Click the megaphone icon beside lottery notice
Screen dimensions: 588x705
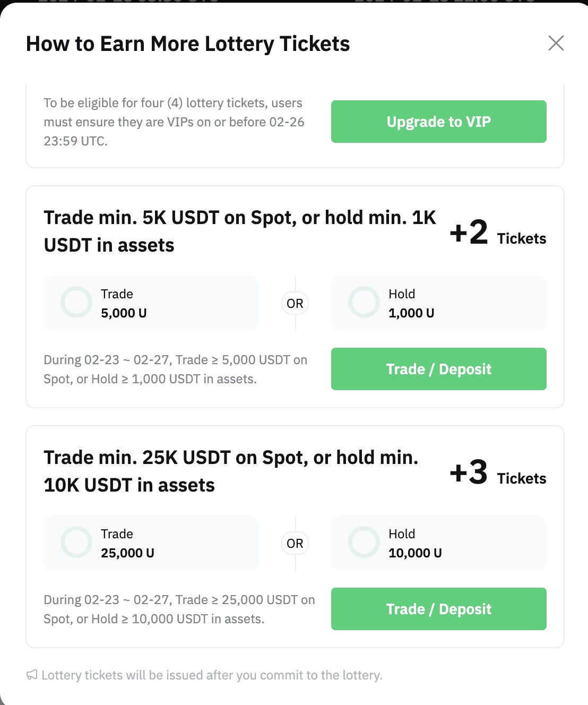tap(32, 675)
